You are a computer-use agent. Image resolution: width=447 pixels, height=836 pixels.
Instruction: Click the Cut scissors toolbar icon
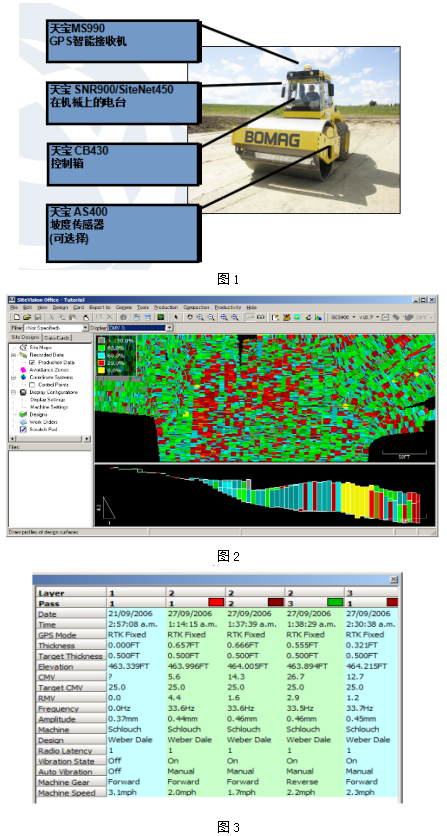pyautogui.click(x=52, y=317)
